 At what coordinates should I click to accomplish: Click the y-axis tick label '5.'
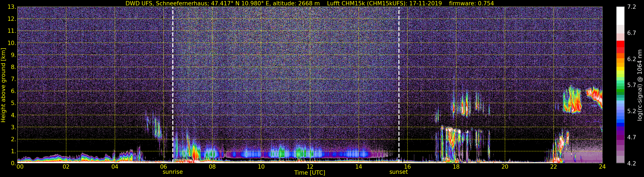click(13, 103)
